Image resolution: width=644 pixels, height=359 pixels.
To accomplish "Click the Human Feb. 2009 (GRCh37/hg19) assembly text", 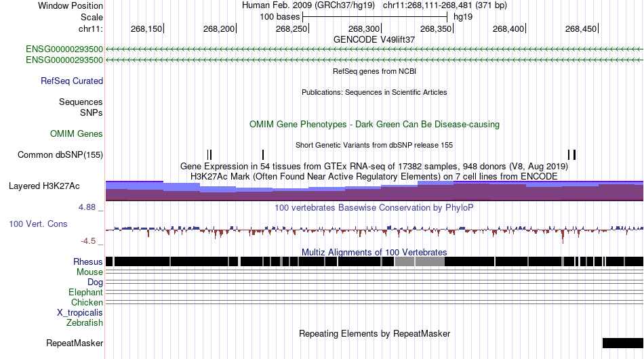I will pyautogui.click(x=308, y=5).
